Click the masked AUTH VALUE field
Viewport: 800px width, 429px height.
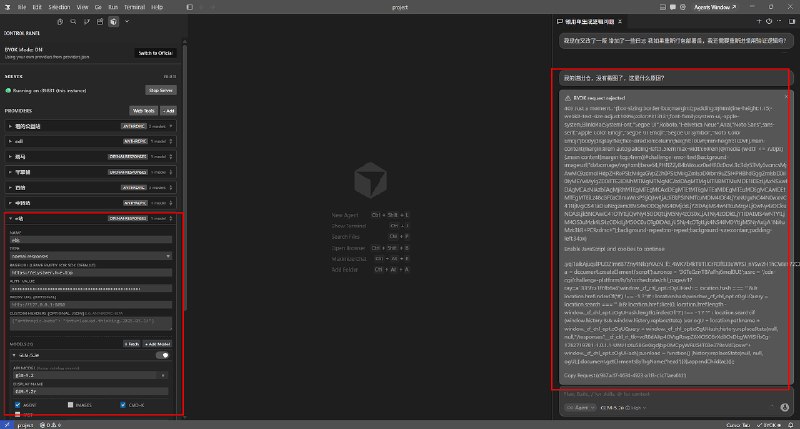coord(91,289)
